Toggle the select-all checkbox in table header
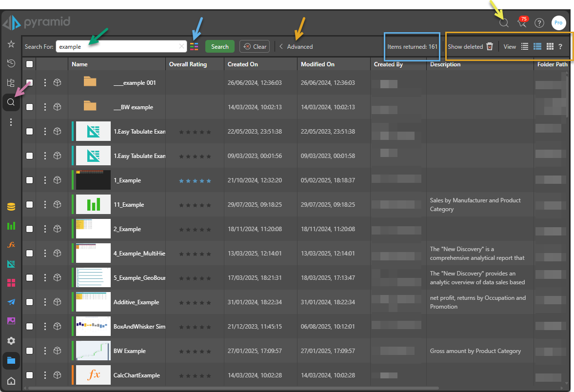Screen dimensions: 574x392 coord(30,64)
